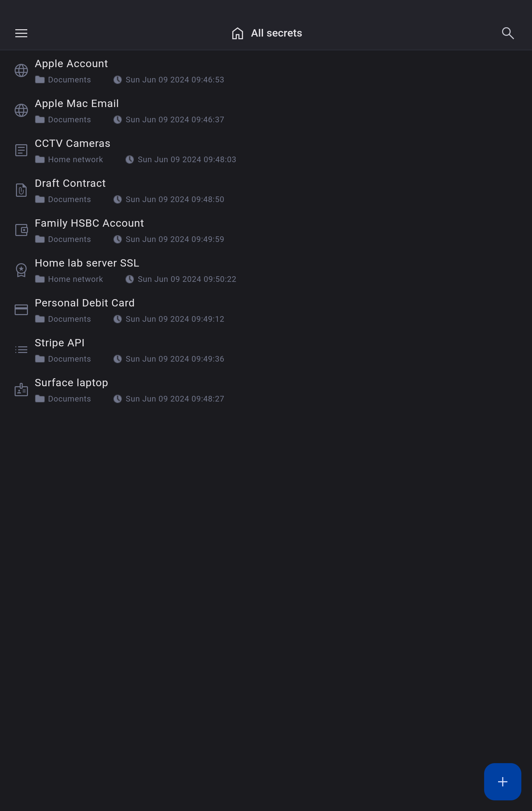Click the wallet icon for Family HSBC Account
Viewport: 532px width, 811px height.
(21, 230)
